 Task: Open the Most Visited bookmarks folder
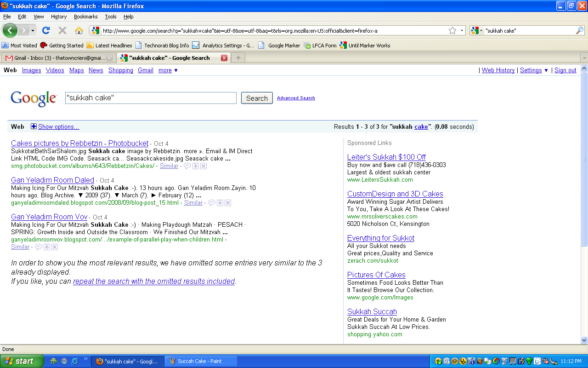pos(19,46)
